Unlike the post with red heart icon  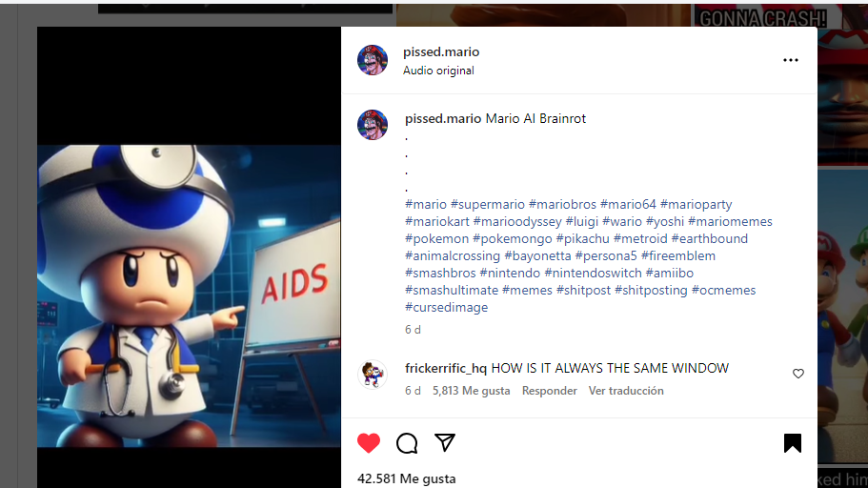(x=369, y=443)
